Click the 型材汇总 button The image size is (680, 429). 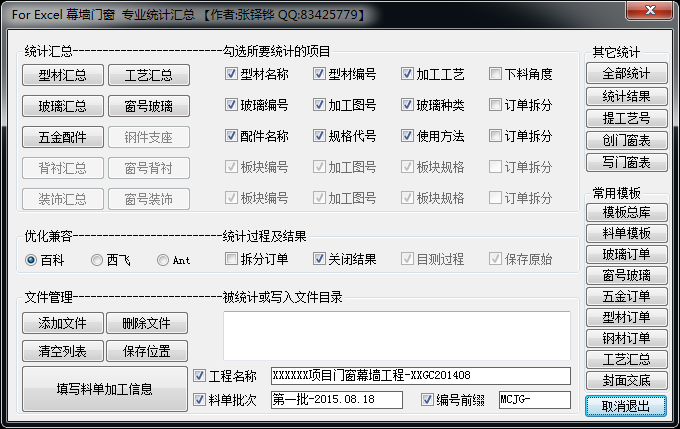pyautogui.click(x=62, y=76)
